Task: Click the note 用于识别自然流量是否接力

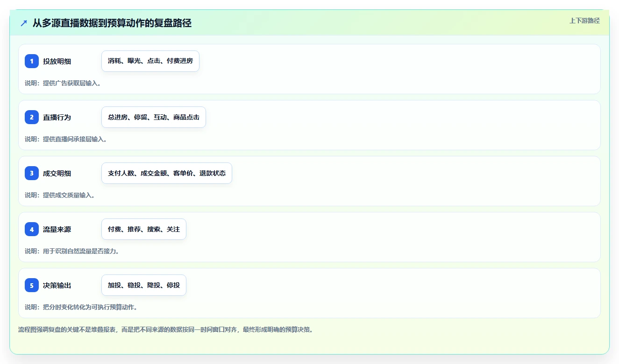Action: [81, 251]
